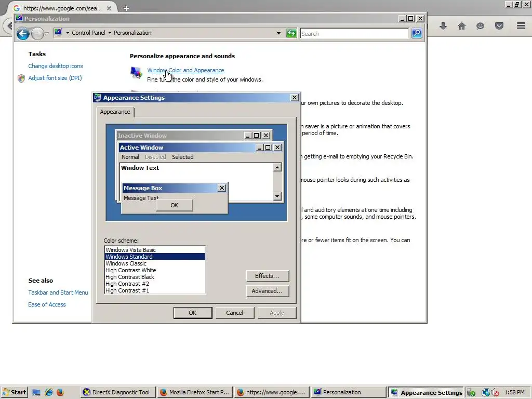532x399 pixels.
Task: Launch Firefox from quick launch
Action: [x=60, y=393]
